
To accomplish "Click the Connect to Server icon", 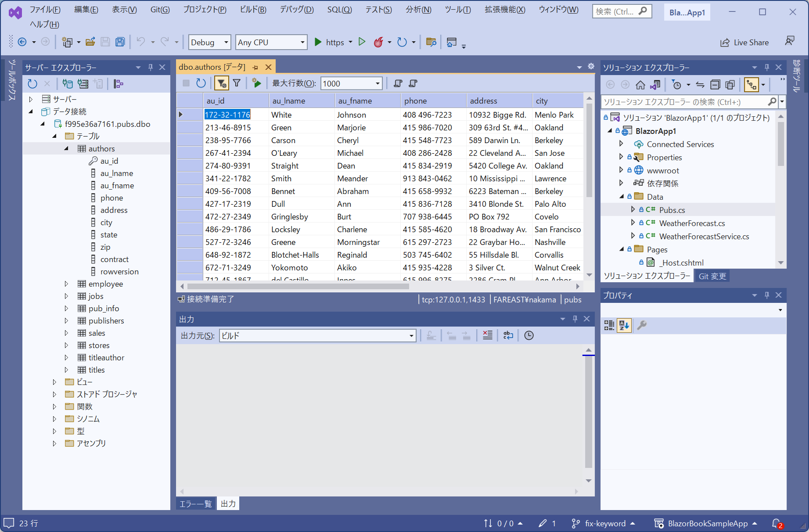I will (x=83, y=83).
